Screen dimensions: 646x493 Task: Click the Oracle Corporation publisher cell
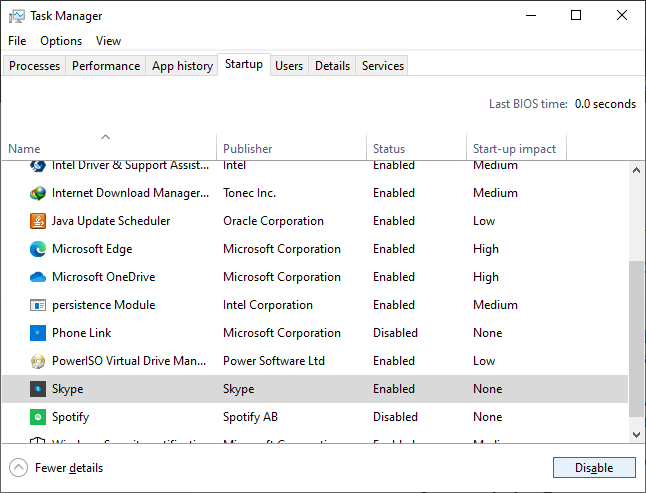[273, 221]
